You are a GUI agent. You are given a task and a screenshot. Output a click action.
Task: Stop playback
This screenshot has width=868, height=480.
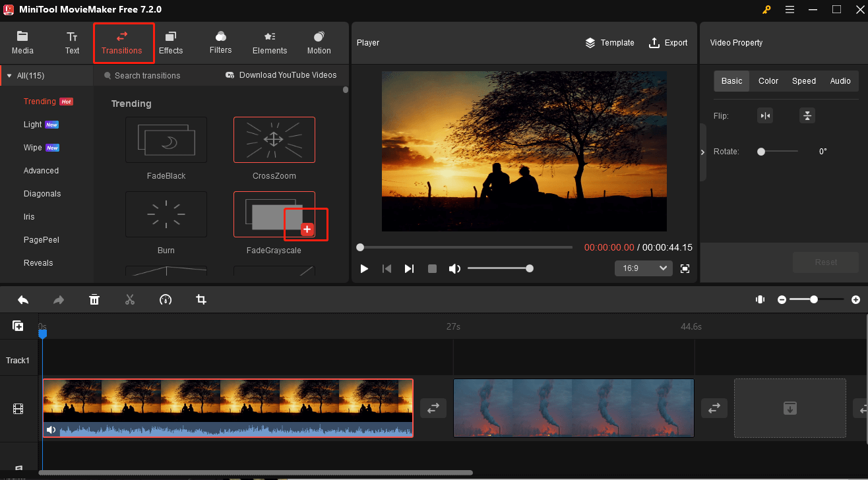(x=432, y=268)
